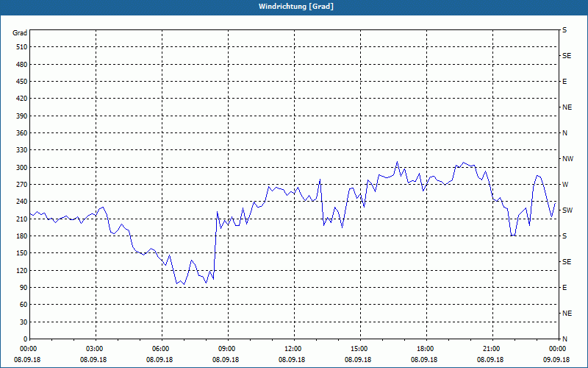Select the 08.09.18 date under 21:00

point(490,359)
